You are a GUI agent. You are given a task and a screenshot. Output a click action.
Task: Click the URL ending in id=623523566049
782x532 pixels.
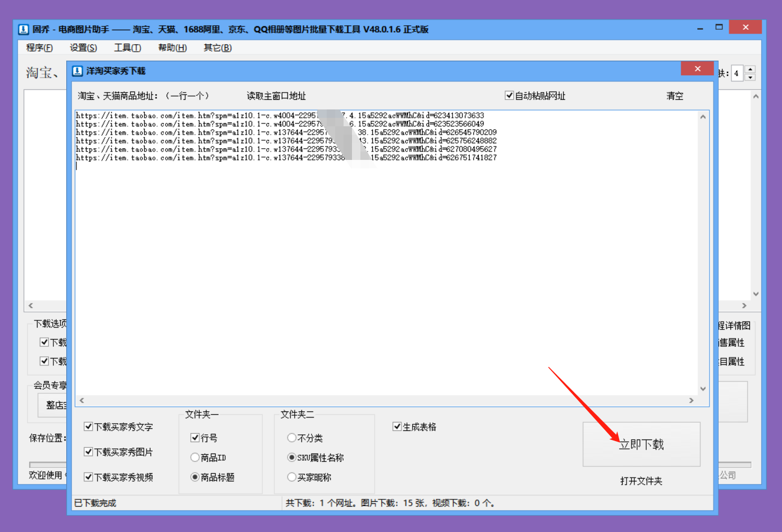point(280,124)
